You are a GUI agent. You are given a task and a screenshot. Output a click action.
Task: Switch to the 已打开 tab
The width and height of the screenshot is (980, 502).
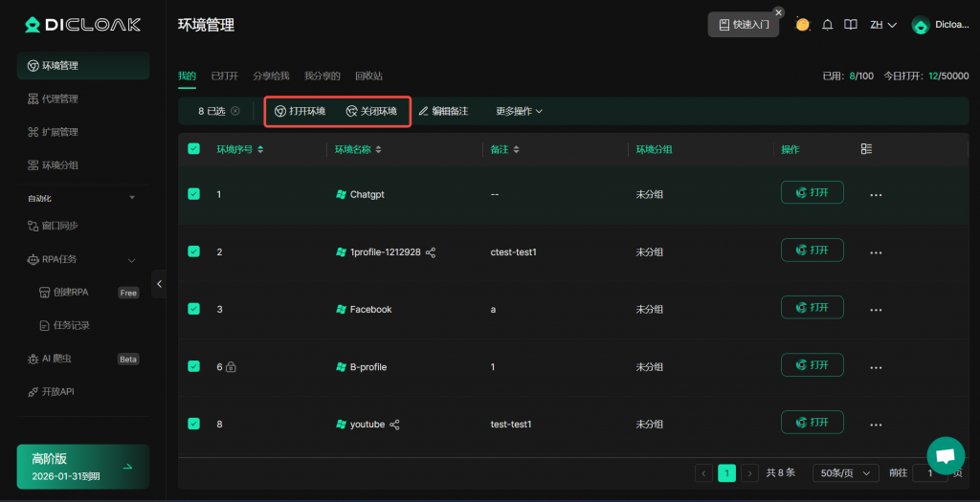point(224,76)
